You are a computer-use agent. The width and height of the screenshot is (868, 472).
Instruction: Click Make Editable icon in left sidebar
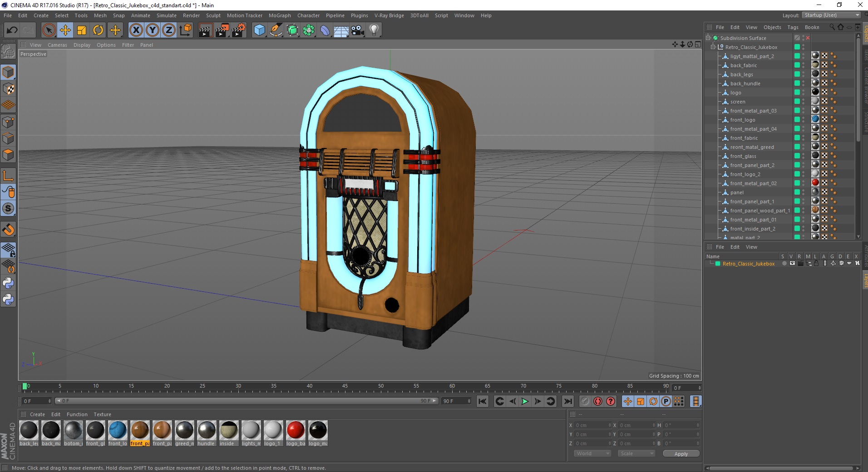point(8,52)
